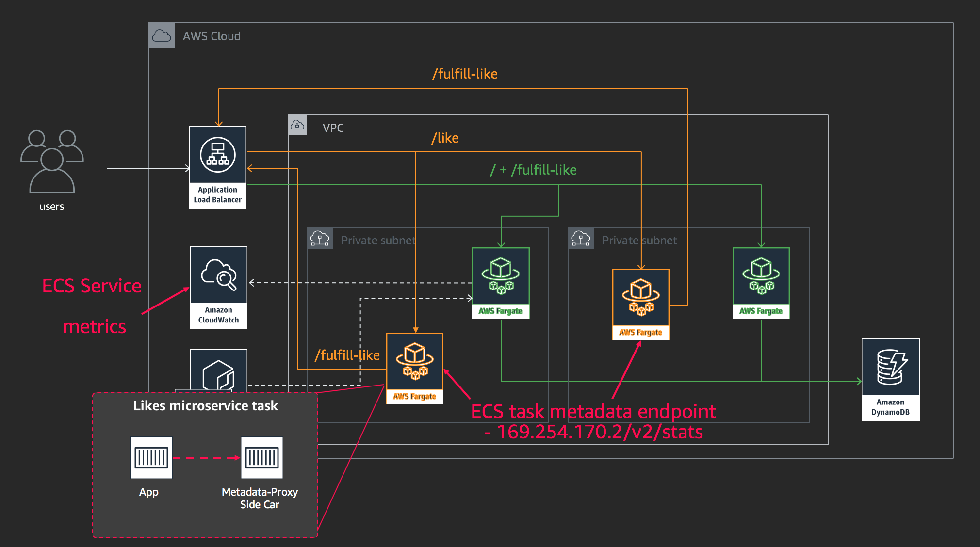Click the 'metrics' red text
This screenshot has height=547, width=980.
tap(95, 327)
